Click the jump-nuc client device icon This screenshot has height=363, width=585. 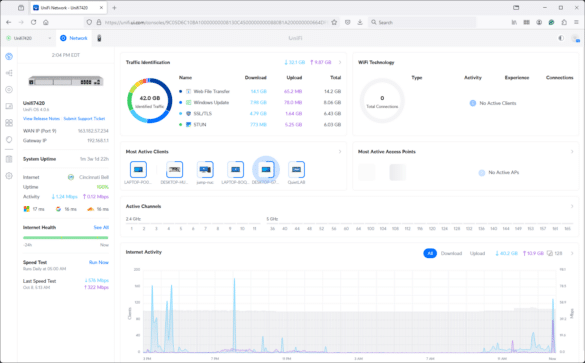[205, 170]
